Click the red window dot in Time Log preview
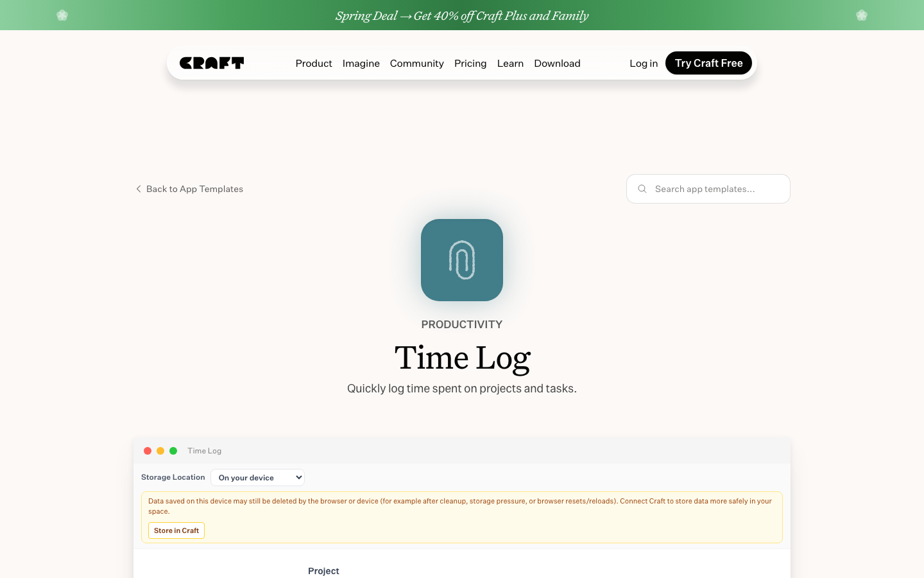Image resolution: width=924 pixels, height=578 pixels. pos(148,451)
